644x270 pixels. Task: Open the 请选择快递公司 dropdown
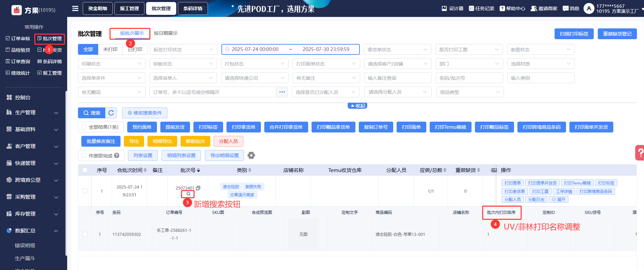click(x=254, y=78)
